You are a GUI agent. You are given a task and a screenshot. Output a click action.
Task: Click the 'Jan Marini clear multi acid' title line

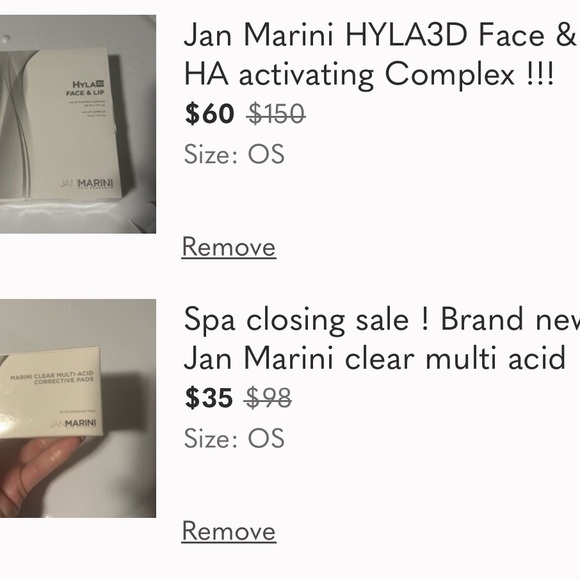[375, 358]
